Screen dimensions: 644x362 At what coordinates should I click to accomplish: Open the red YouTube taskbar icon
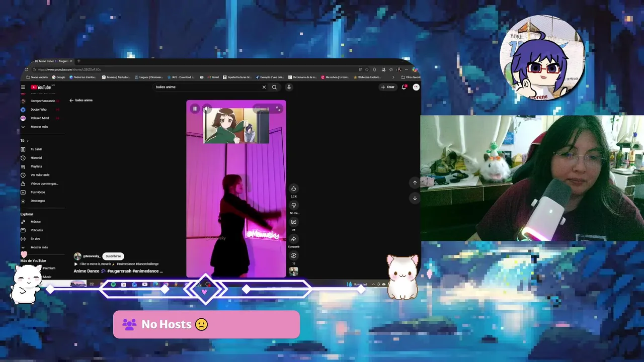pyautogui.click(x=145, y=285)
